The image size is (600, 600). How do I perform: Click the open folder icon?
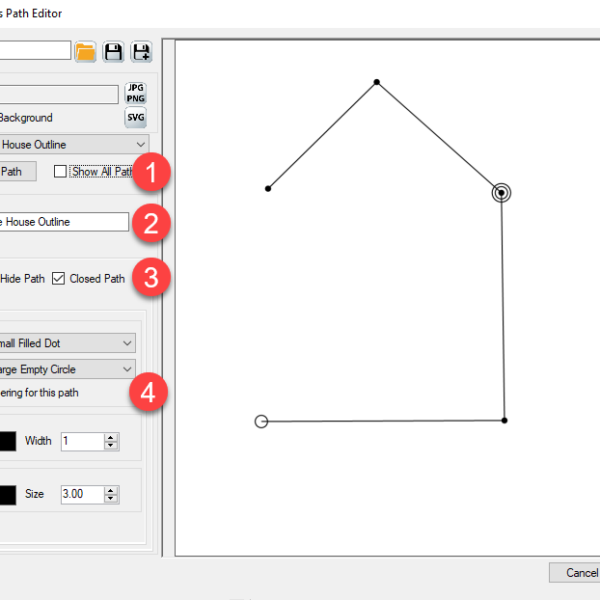click(x=86, y=52)
